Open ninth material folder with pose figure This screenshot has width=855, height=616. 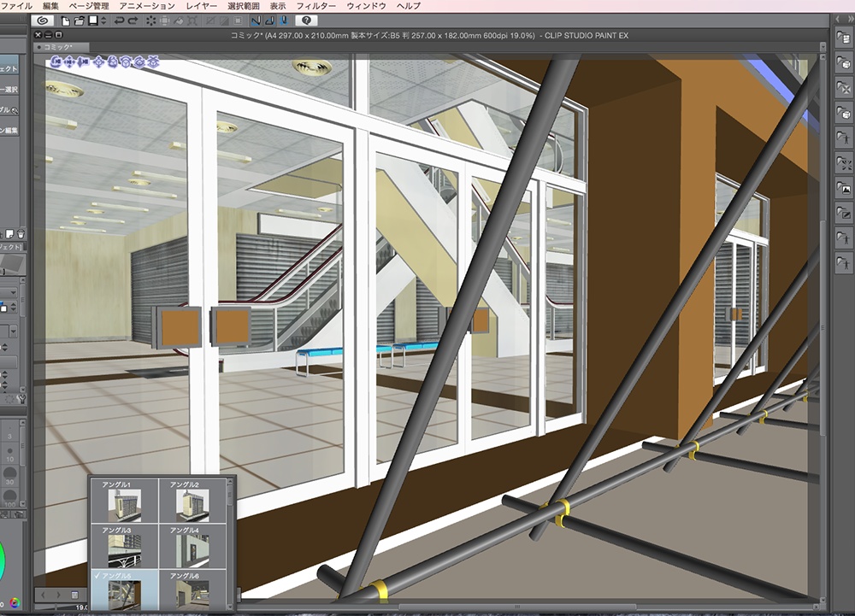pyautogui.click(x=844, y=238)
